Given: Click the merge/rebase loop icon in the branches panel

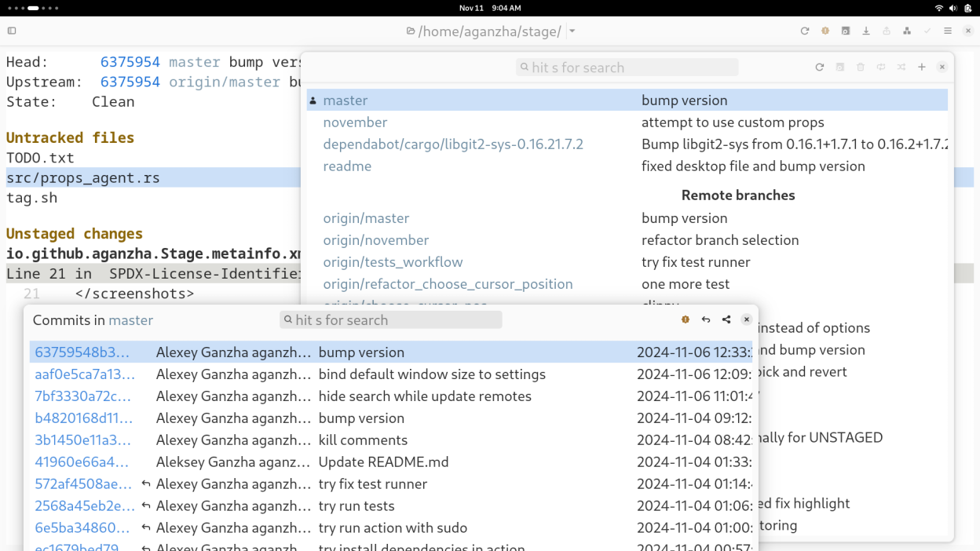Looking at the screenshot, I should click(x=881, y=68).
